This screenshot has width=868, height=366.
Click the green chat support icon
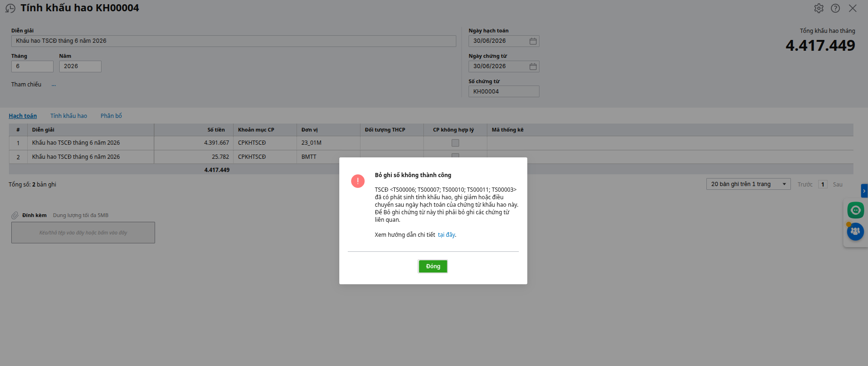(x=855, y=210)
